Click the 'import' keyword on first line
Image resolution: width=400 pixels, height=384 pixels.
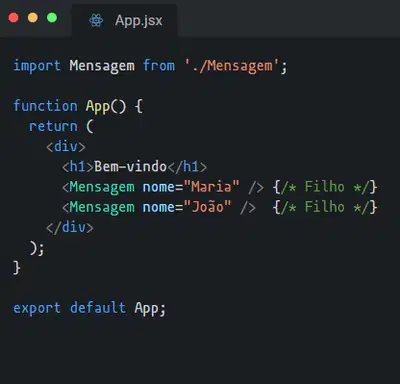tap(37, 66)
